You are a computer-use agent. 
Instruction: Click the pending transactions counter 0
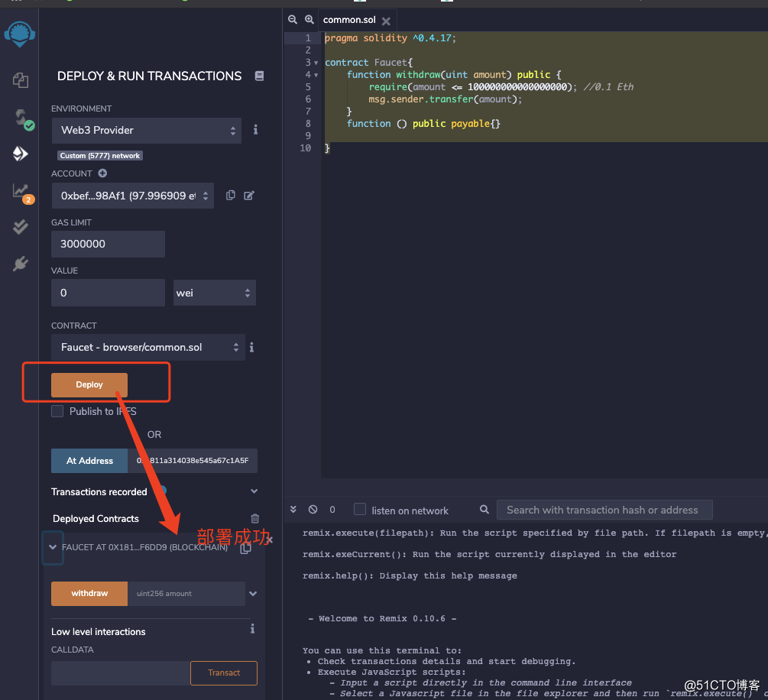[x=332, y=510]
